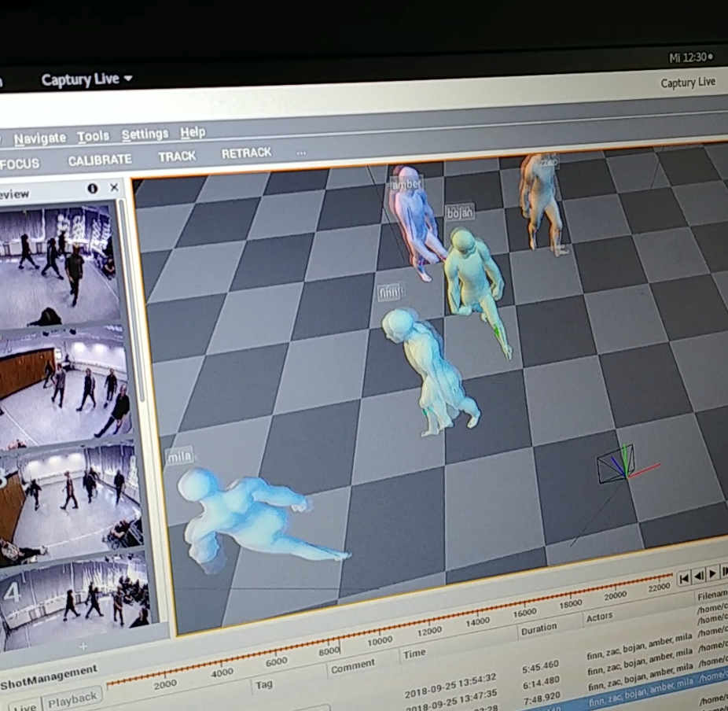This screenshot has width=728, height=711.
Task: Select camera 4 preview thumbnail
Action: (75, 599)
